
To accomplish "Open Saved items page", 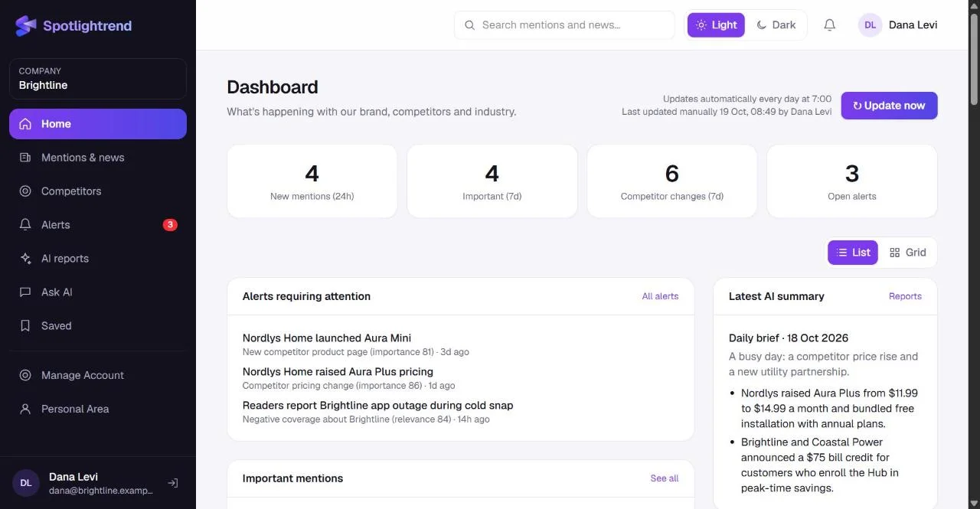I will coord(98,326).
